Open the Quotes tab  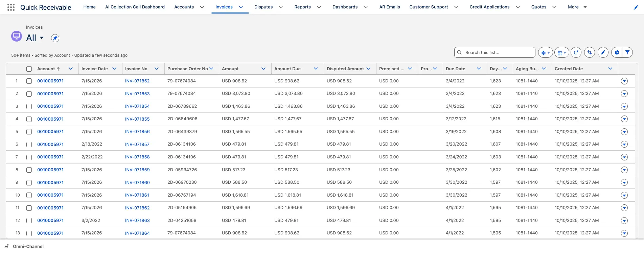[539, 7]
